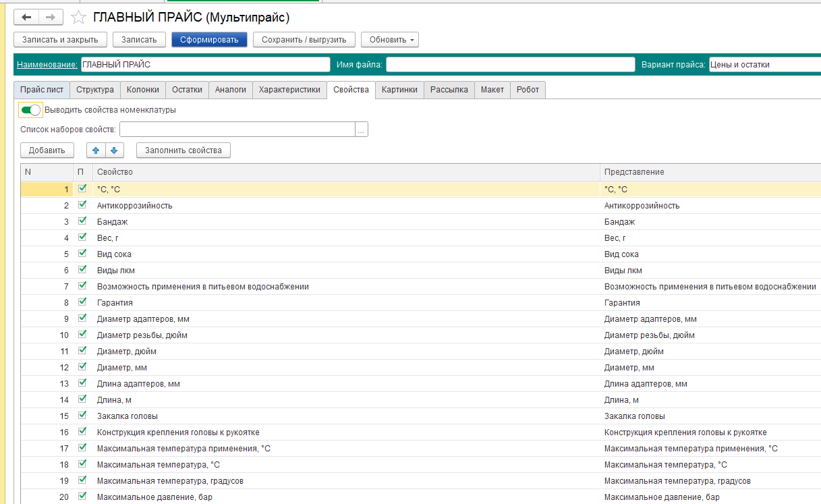Select the Свойства tab
Screen dimensions: 821x504
(x=351, y=90)
